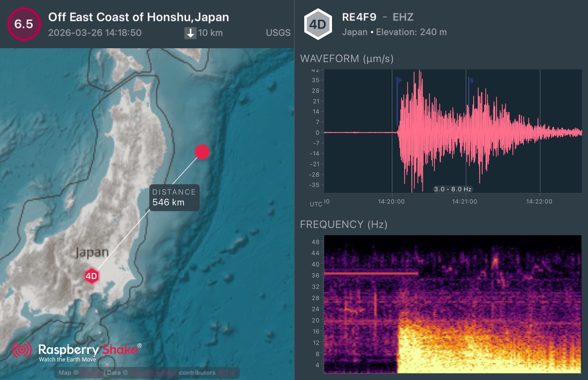Click the RE4F9 station name
Screen dimensions: 588x380
point(359,17)
